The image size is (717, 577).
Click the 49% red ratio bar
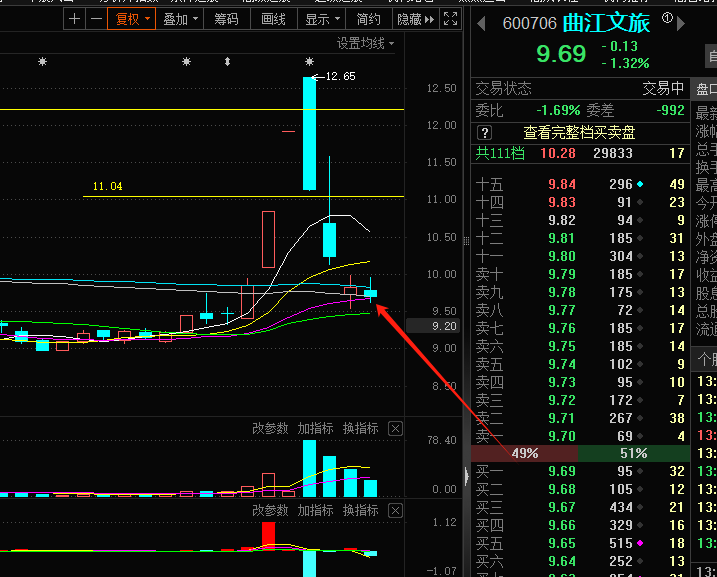tap(524, 454)
